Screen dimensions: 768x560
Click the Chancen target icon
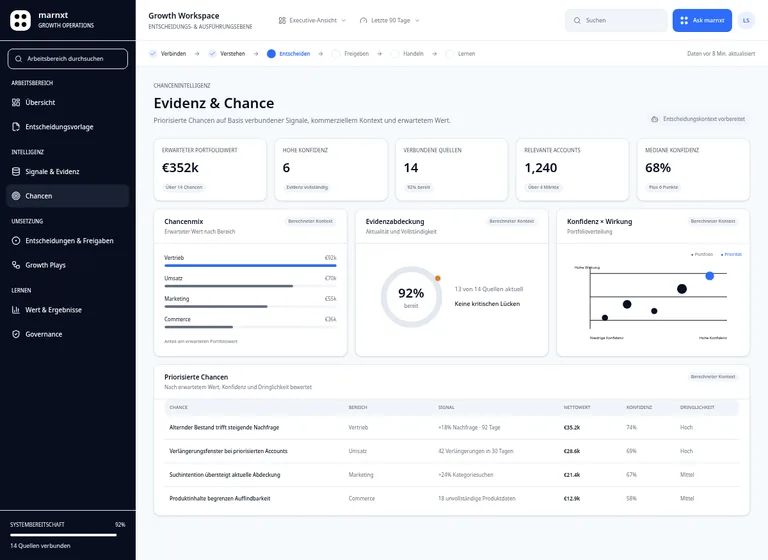coord(16,196)
